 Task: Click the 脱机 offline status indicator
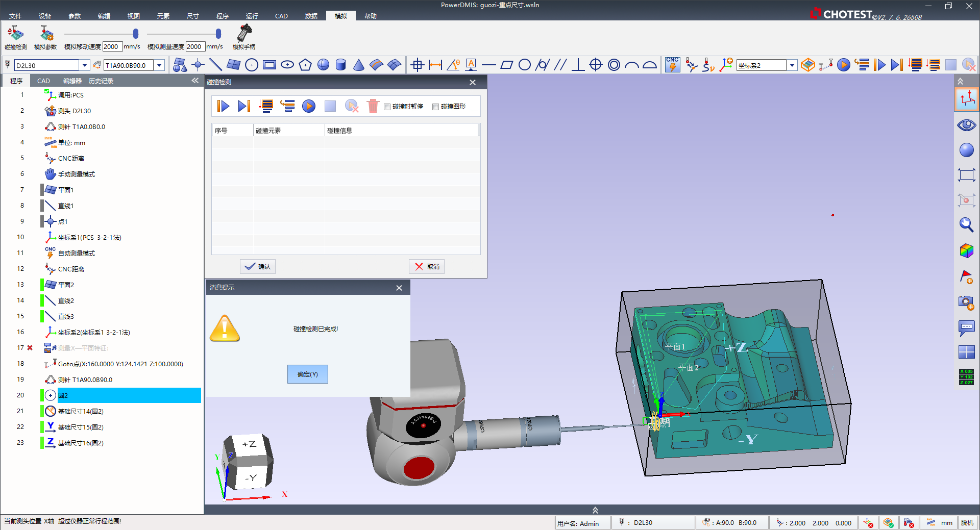click(x=967, y=523)
